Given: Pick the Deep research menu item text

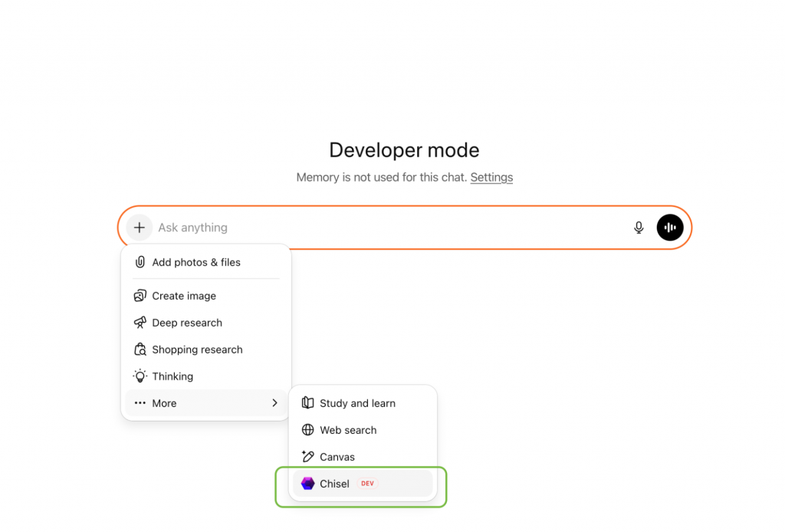Looking at the screenshot, I should click(x=187, y=323).
